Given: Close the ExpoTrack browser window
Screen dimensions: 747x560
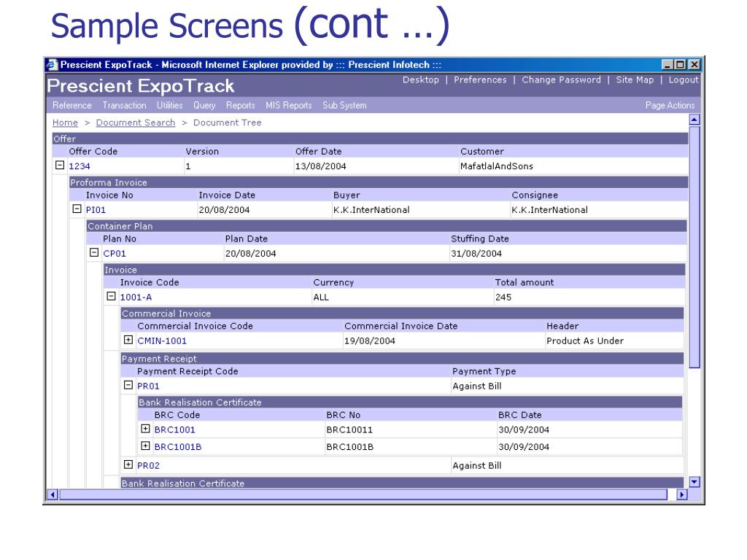Looking at the screenshot, I should (x=694, y=65).
